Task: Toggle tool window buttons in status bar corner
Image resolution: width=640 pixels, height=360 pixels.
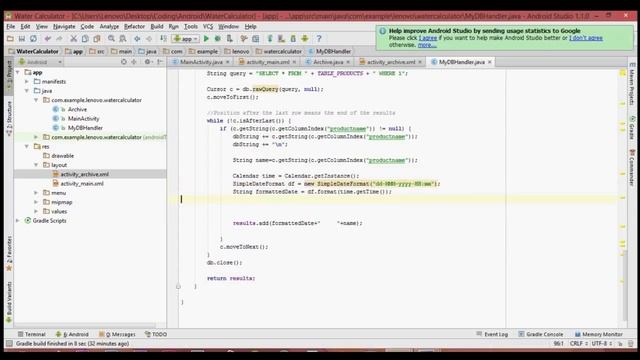Action: pyautogui.click(x=9, y=344)
